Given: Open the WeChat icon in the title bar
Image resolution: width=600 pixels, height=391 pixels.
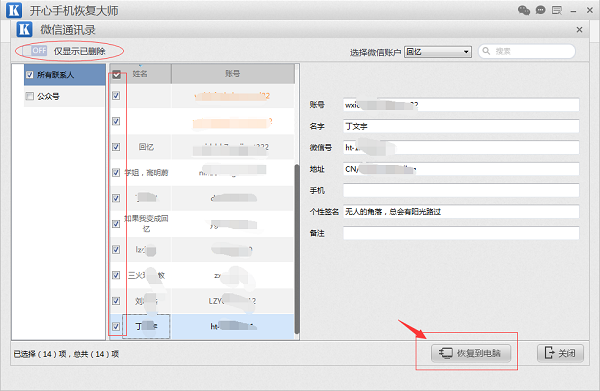Looking at the screenshot, I should pyautogui.click(x=524, y=10).
